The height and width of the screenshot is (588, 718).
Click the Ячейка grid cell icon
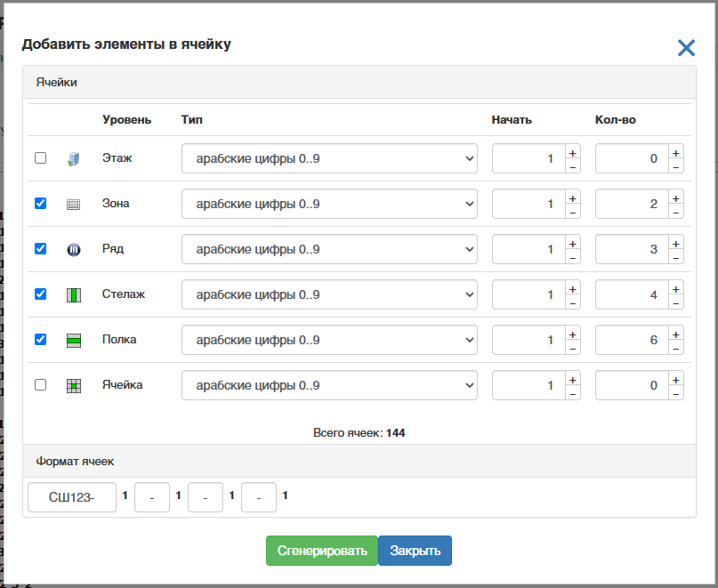[x=74, y=385]
